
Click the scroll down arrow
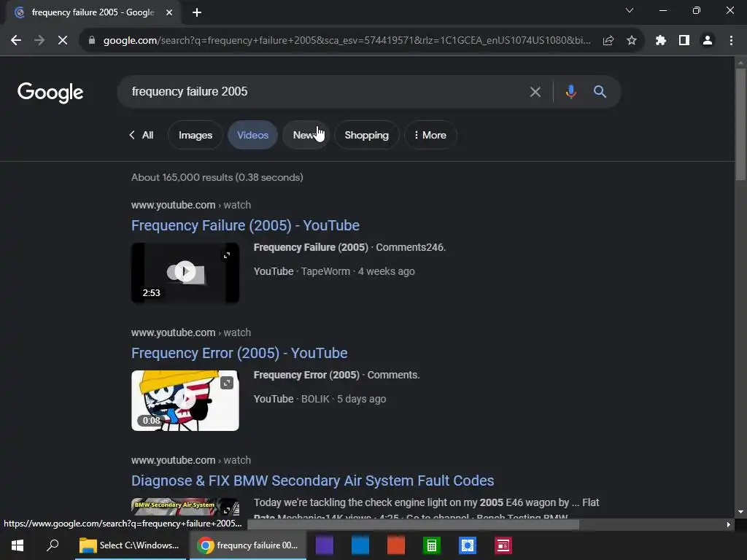tap(740, 511)
